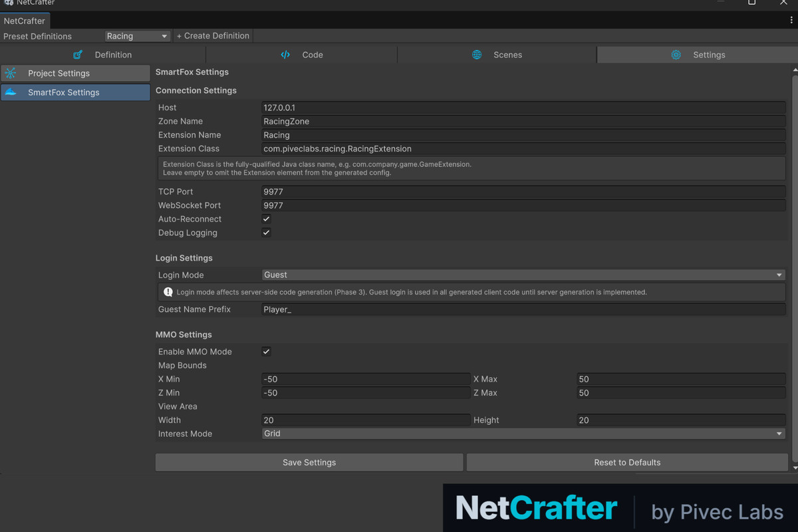Viewport: 798px width, 532px height.
Task: Switch to the Definition tab
Action: 103,55
